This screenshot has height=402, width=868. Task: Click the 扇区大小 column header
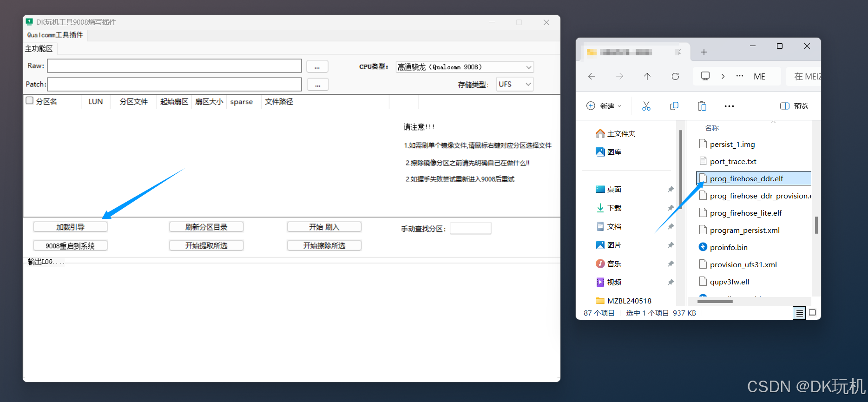click(209, 101)
